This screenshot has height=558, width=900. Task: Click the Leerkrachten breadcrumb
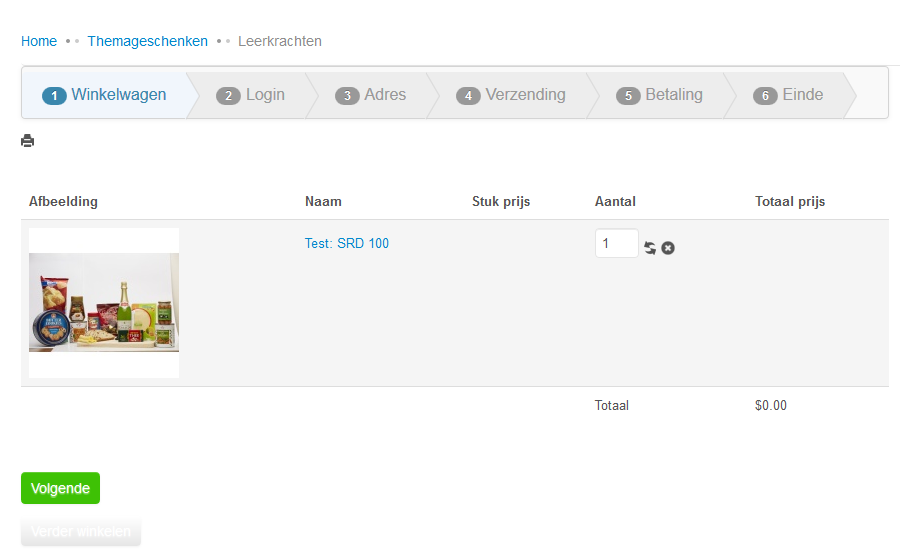point(280,41)
